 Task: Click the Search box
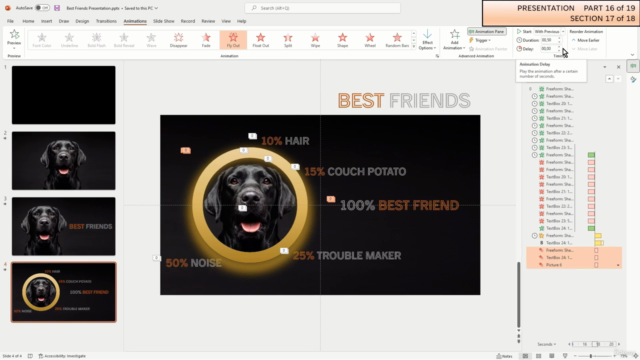322,8
